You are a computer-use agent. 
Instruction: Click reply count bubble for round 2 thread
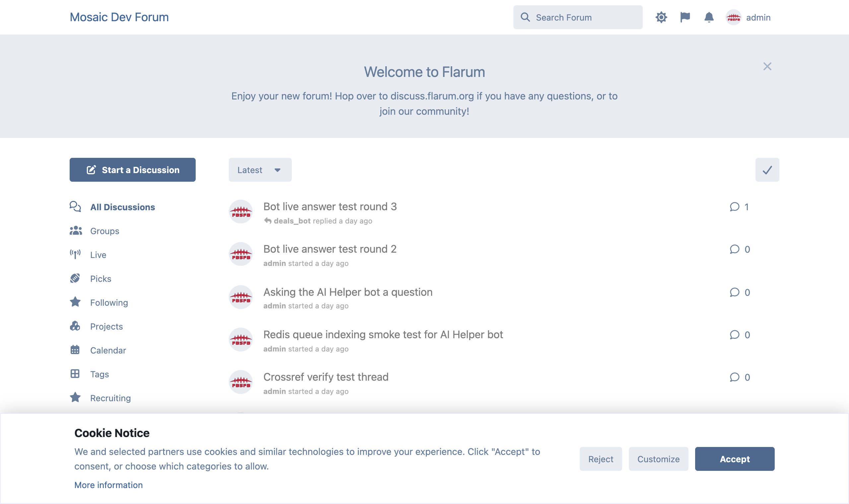(x=740, y=249)
